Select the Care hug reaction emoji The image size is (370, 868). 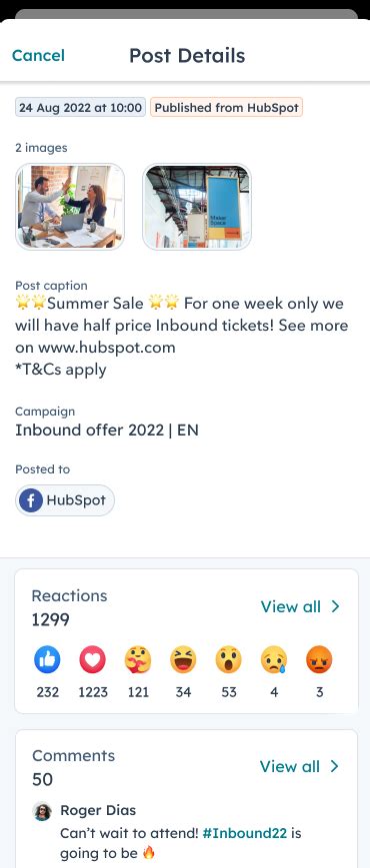(138, 660)
